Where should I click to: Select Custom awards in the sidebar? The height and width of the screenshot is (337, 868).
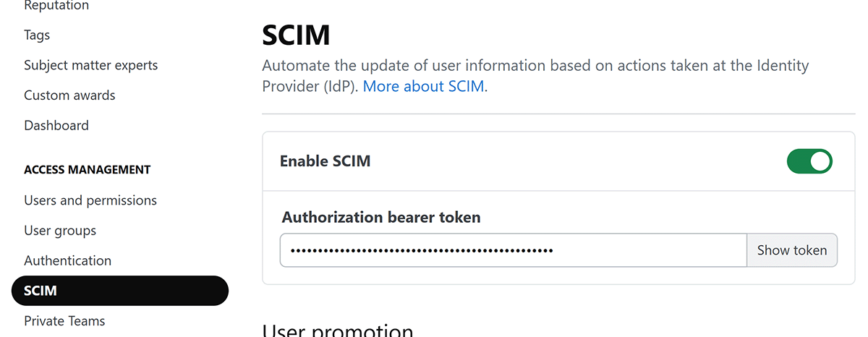coord(69,95)
